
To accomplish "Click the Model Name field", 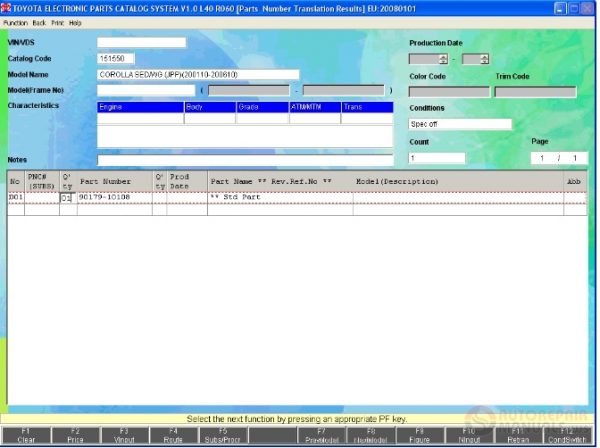I will pyautogui.click(x=198, y=75).
